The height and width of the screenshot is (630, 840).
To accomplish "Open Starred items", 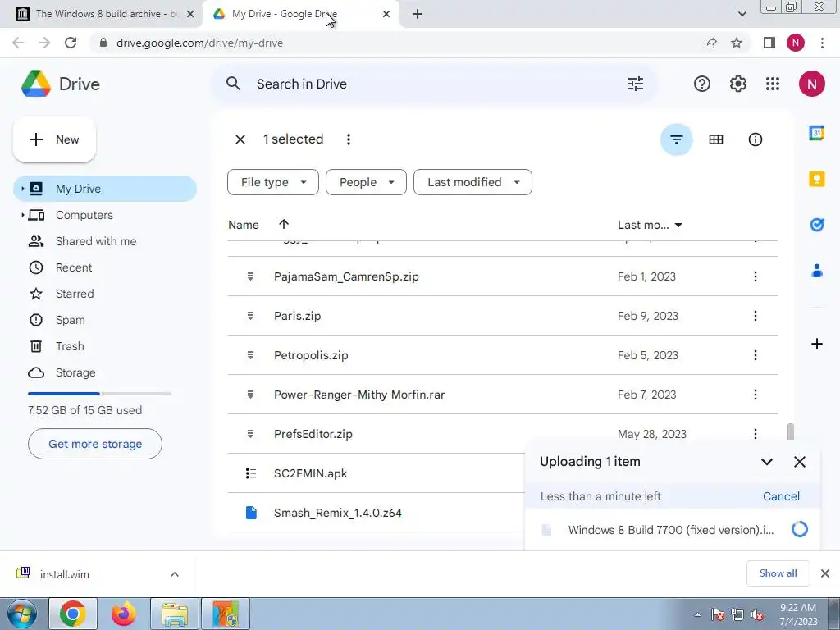I will tap(75, 294).
